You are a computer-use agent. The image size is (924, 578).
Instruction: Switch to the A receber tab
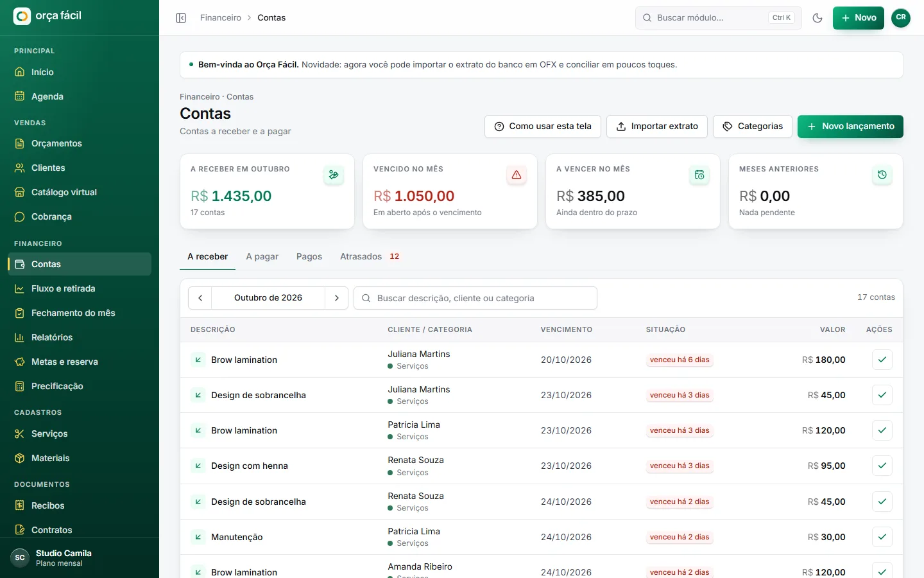207,256
